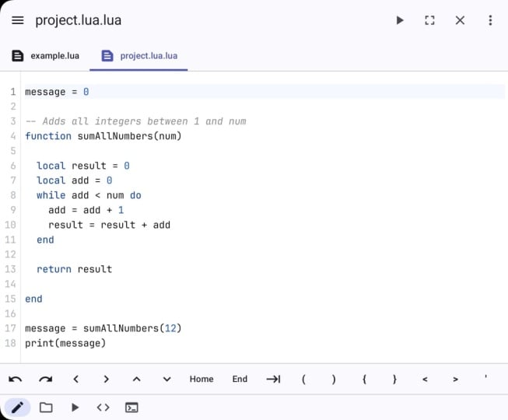Image resolution: width=508 pixels, height=420 pixels.
Task: Move cursor down with arrow key
Action: tap(166, 379)
